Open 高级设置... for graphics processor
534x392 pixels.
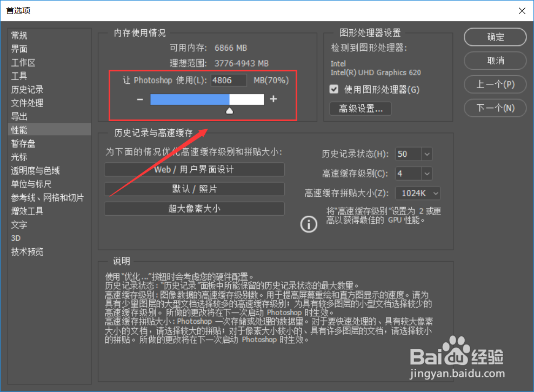click(x=361, y=109)
